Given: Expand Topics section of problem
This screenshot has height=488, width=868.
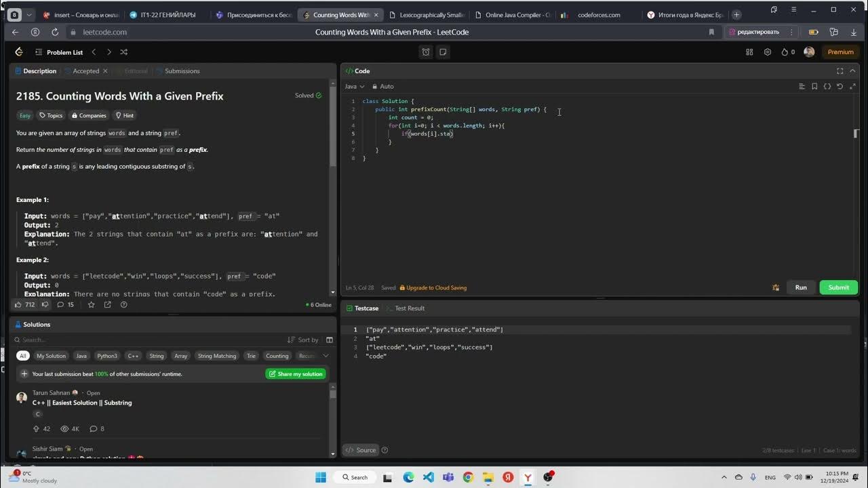Looking at the screenshot, I should [x=51, y=115].
